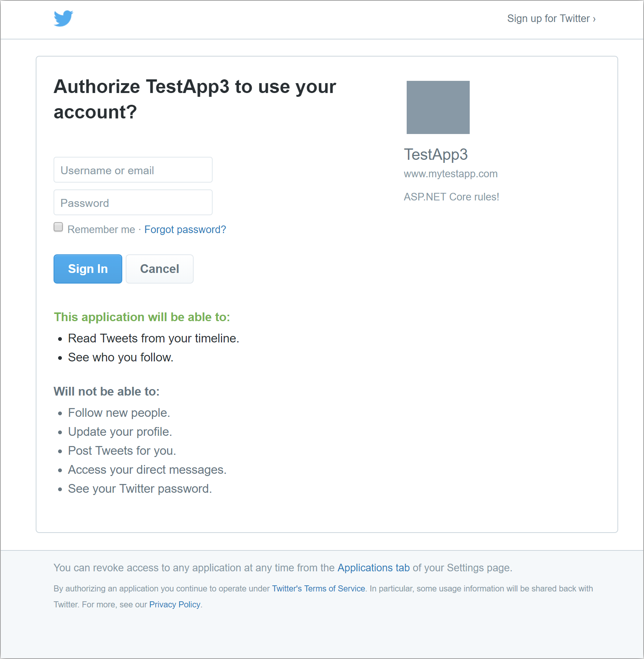Click the gray TestApp3 app image
Viewport: 644px width, 659px height.
pos(438,107)
